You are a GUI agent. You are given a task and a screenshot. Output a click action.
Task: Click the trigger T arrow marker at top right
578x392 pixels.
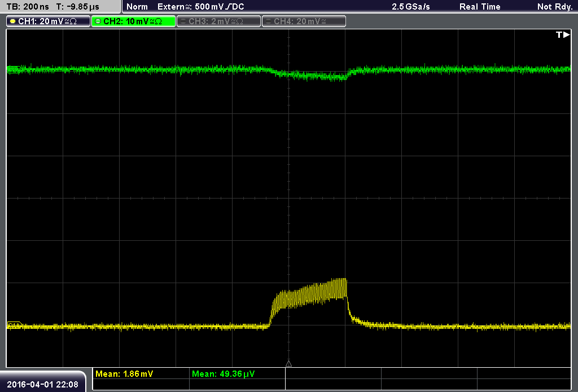(x=563, y=34)
